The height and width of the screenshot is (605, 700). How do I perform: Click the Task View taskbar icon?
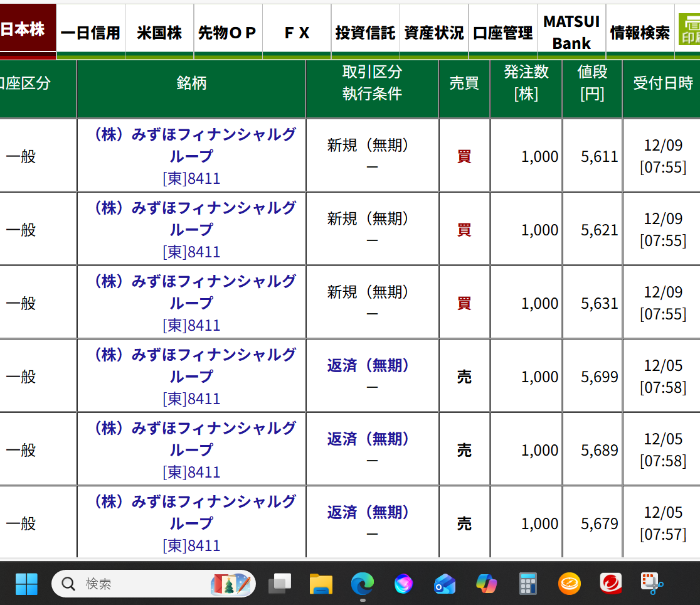pyautogui.click(x=279, y=584)
